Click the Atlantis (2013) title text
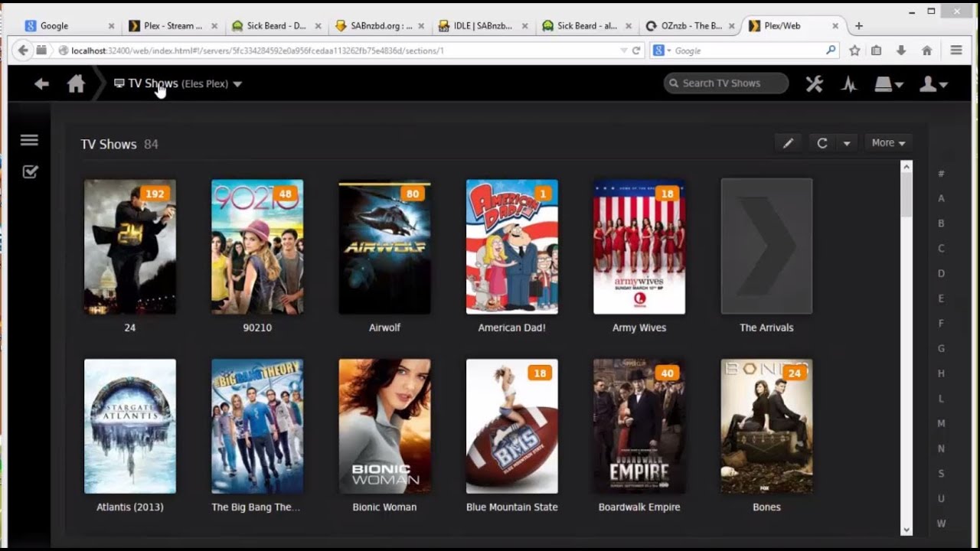This screenshot has height=551, width=980. 130,507
